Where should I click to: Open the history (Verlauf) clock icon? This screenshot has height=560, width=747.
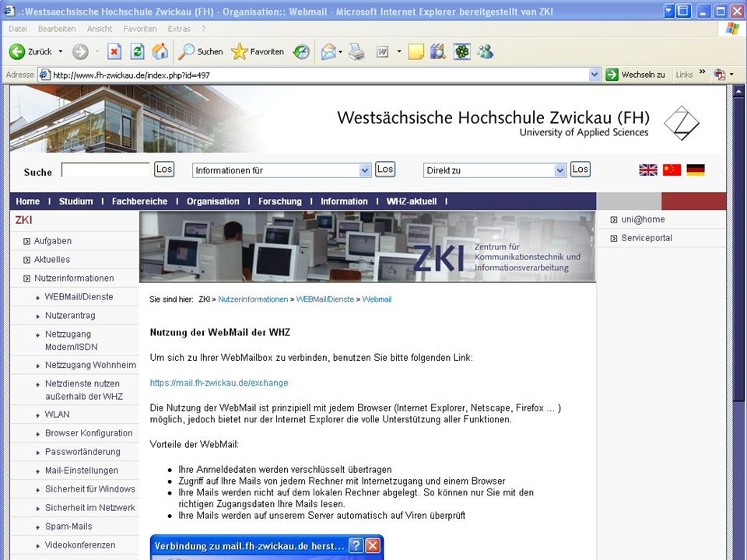[301, 51]
